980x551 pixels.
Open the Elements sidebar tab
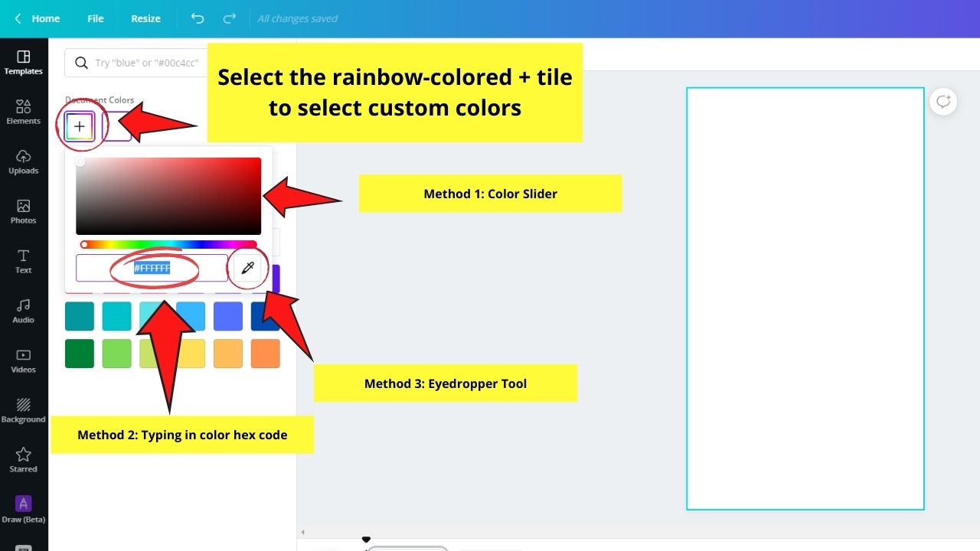pos(24,112)
